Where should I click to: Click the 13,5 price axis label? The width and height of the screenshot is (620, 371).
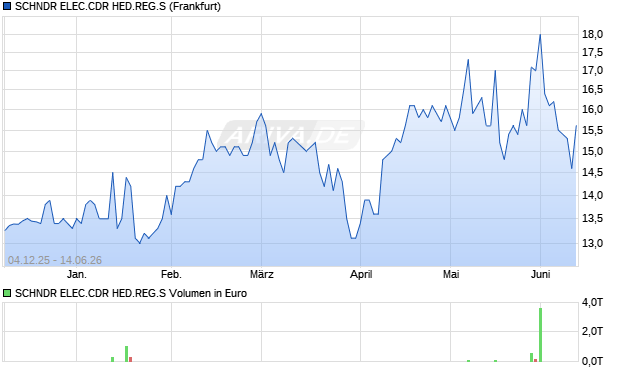[x=592, y=218]
